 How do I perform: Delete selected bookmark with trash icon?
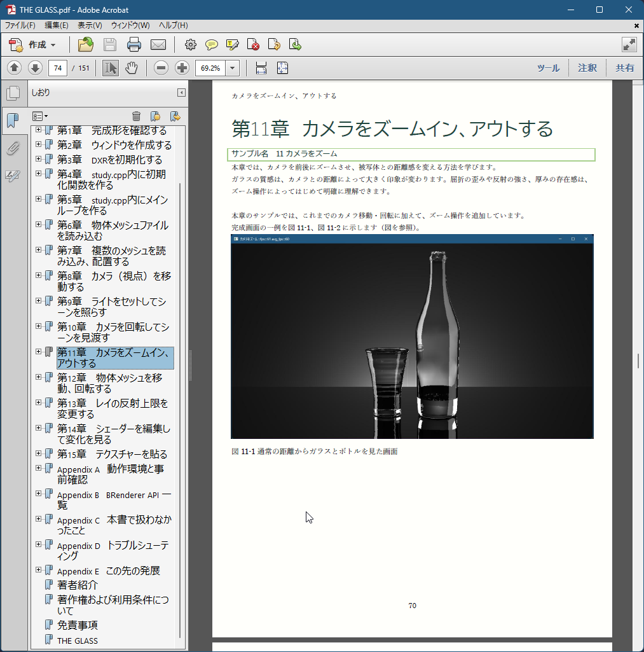[x=136, y=116]
